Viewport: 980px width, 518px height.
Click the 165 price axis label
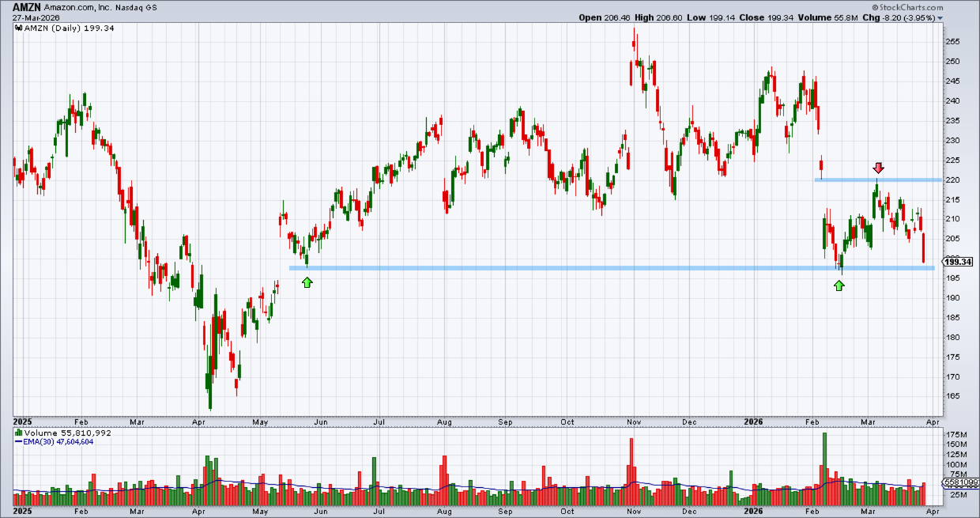pyautogui.click(x=952, y=397)
